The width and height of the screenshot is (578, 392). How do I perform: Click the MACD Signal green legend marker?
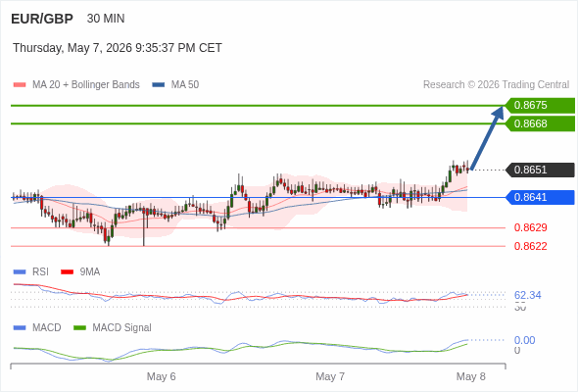(x=79, y=328)
